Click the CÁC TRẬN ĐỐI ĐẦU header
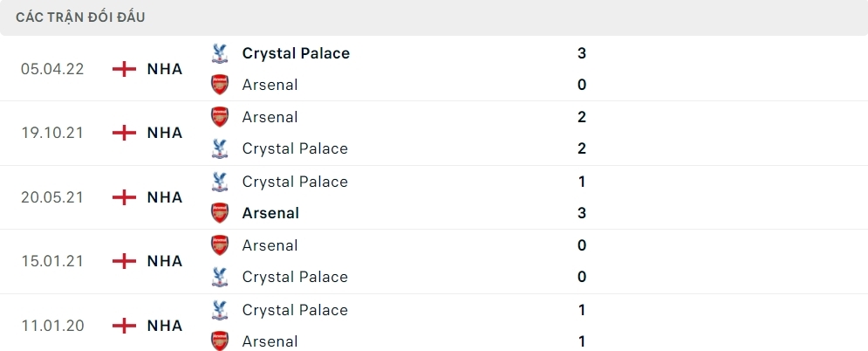 80,17
